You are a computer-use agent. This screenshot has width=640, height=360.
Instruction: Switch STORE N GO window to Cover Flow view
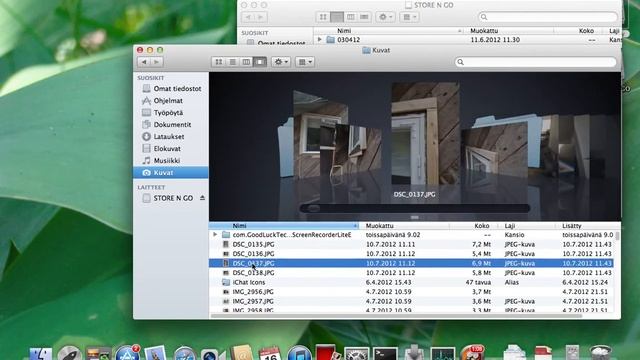point(364,17)
